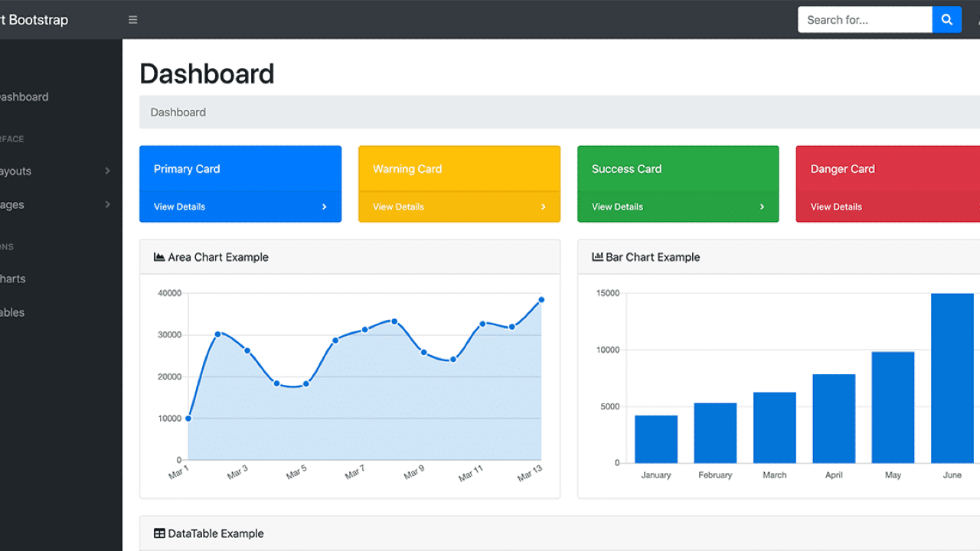
Task: Click the chevron on the Success Card footer
Action: (761, 207)
